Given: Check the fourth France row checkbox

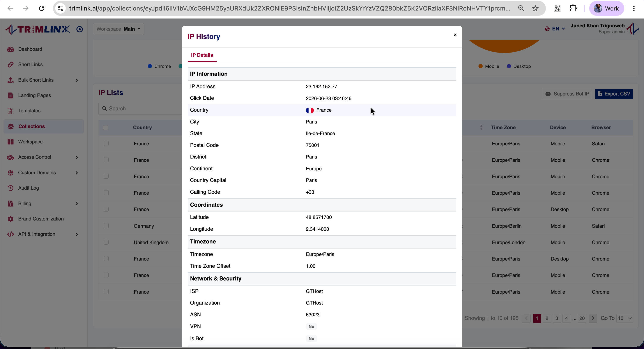Looking at the screenshot, I should (x=106, y=193).
